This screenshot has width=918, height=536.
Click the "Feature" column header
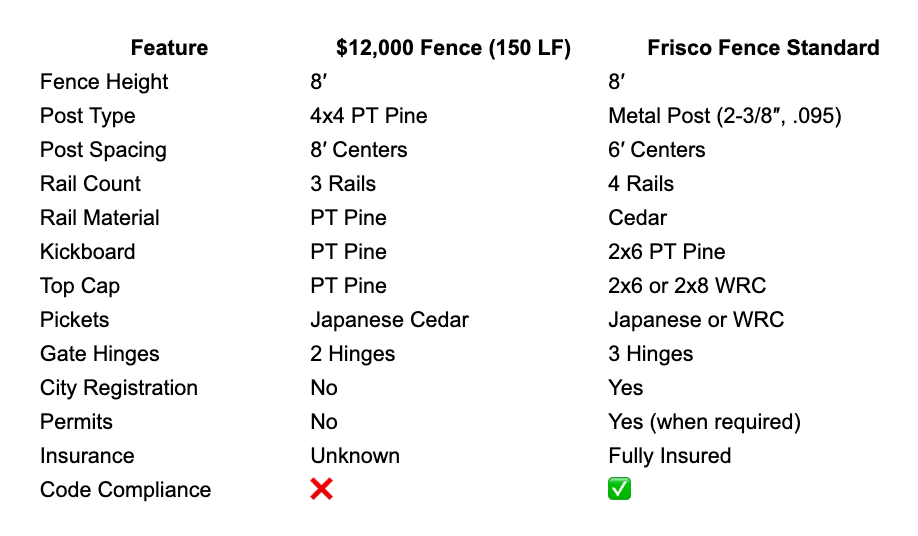click(x=169, y=48)
